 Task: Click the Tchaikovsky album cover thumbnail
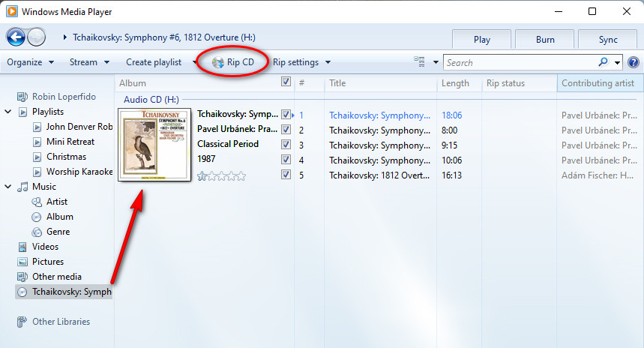(154, 144)
